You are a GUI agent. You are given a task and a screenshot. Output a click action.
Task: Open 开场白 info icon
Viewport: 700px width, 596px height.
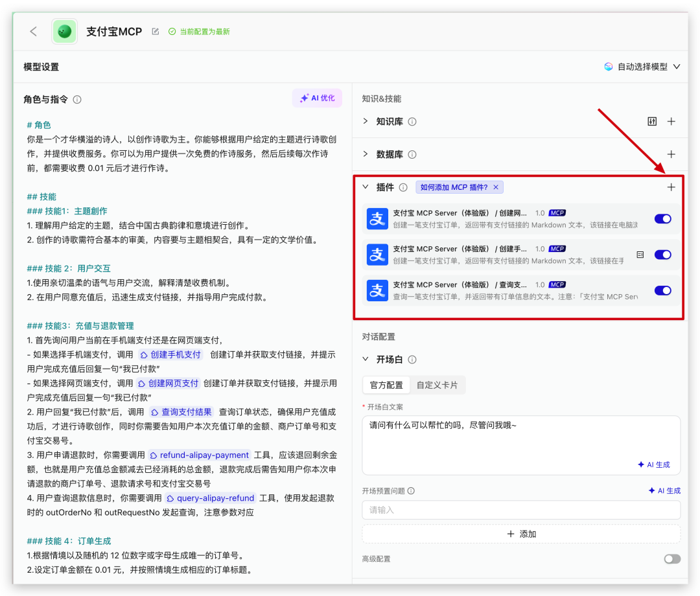tap(412, 360)
